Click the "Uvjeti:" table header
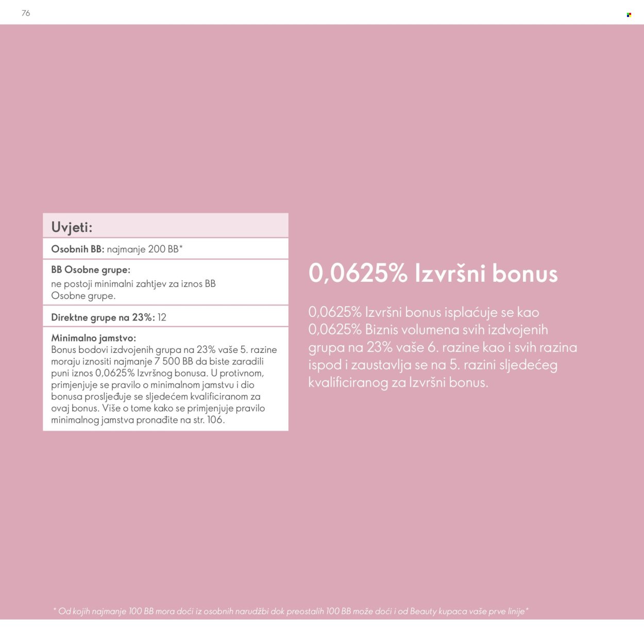Viewport: 644px width, 644px height. [72, 227]
